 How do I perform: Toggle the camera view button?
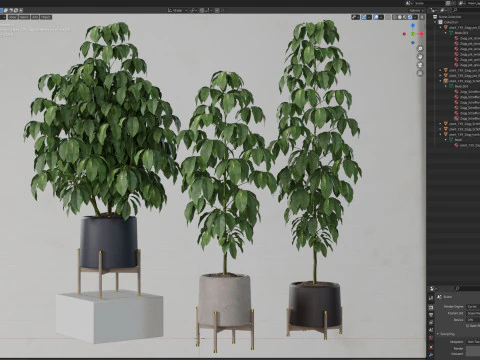pos(420,65)
